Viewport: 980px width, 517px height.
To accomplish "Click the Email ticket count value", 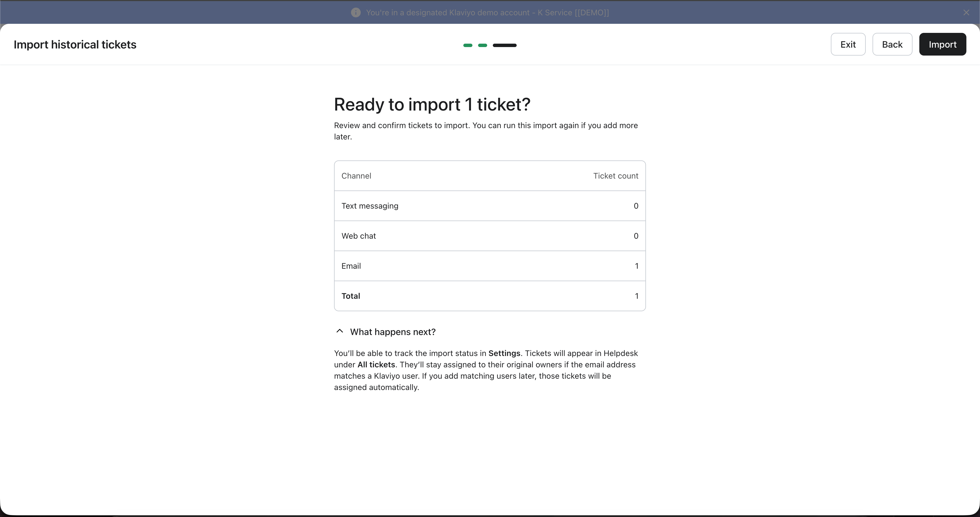I will (x=637, y=266).
